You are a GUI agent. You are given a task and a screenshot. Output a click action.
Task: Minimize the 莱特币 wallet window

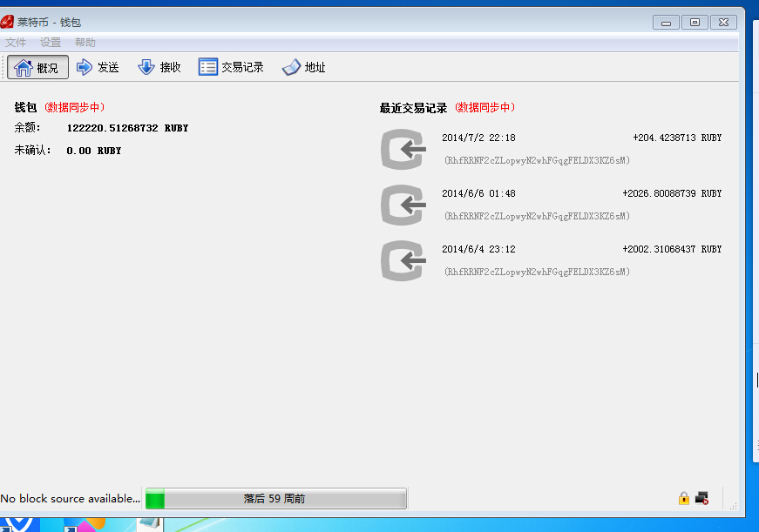(x=666, y=23)
